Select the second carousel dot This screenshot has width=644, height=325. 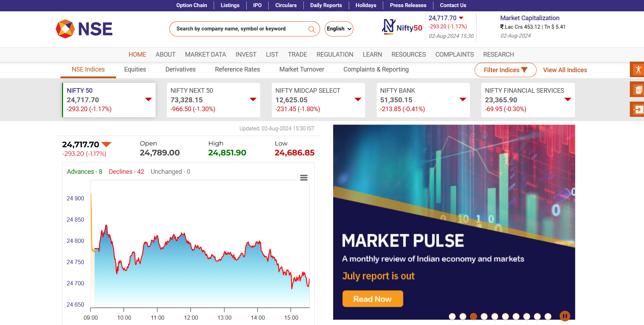coord(463,317)
